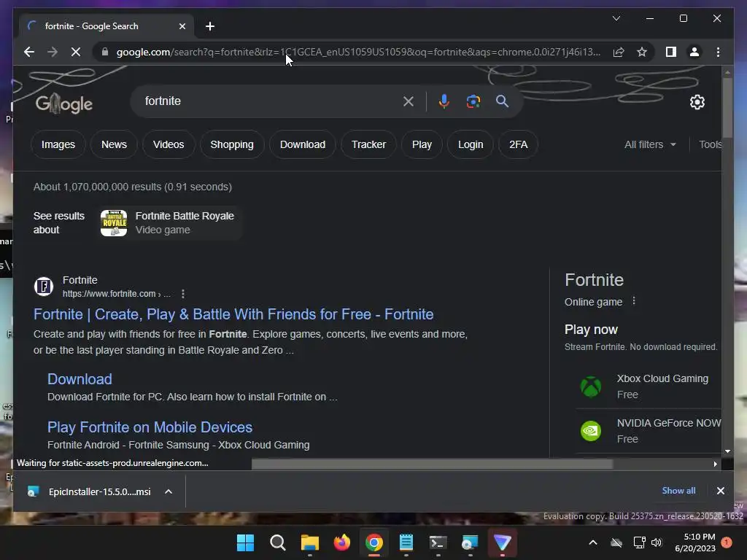Go back with the browser back arrow
Image resolution: width=747 pixels, height=560 pixels.
click(29, 52)
